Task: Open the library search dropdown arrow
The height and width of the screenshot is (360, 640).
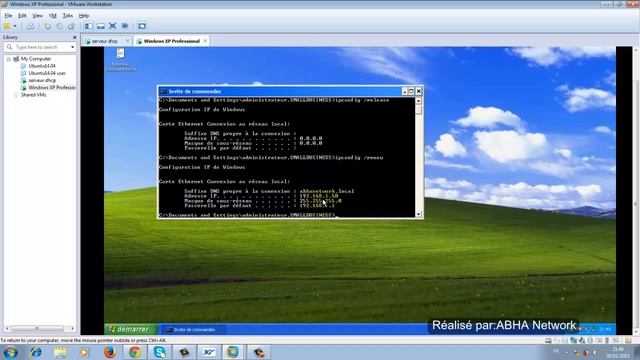Action: point(73,47)
